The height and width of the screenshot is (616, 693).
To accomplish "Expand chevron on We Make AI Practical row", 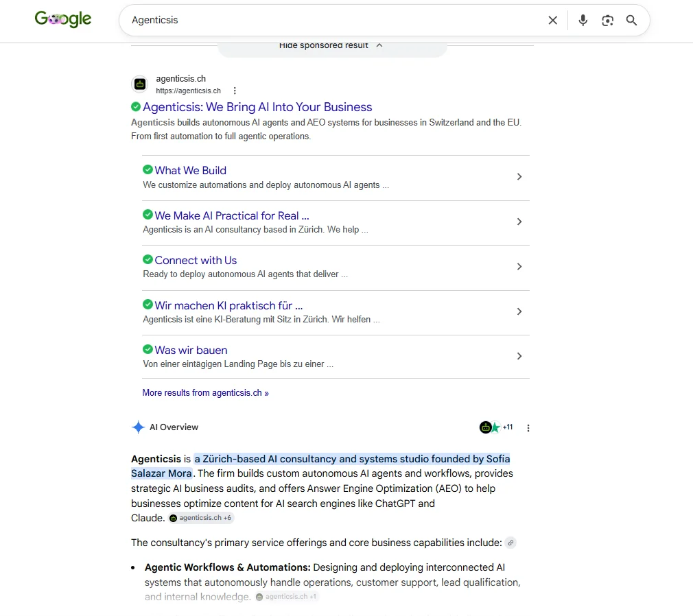I will point(519,222).
